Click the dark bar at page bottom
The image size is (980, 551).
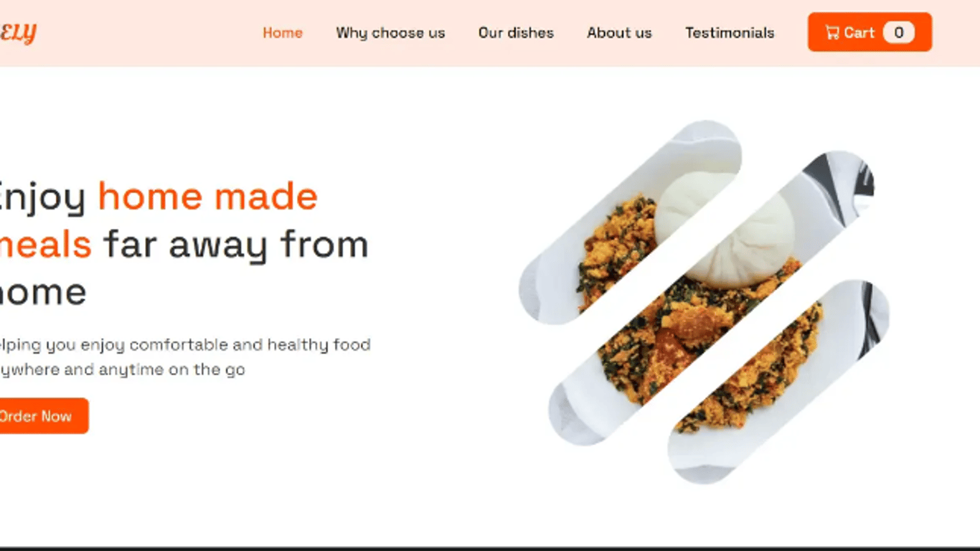490,549
